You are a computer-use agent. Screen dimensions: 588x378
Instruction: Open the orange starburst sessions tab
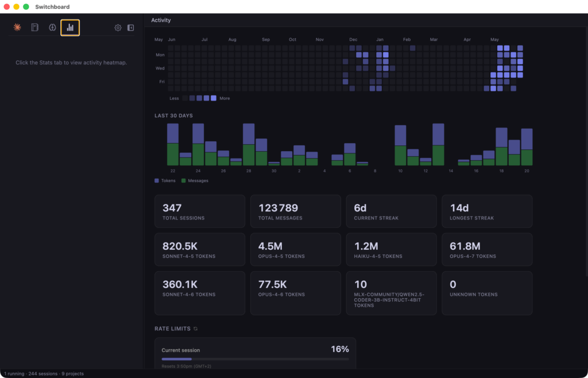pos(17,28)
